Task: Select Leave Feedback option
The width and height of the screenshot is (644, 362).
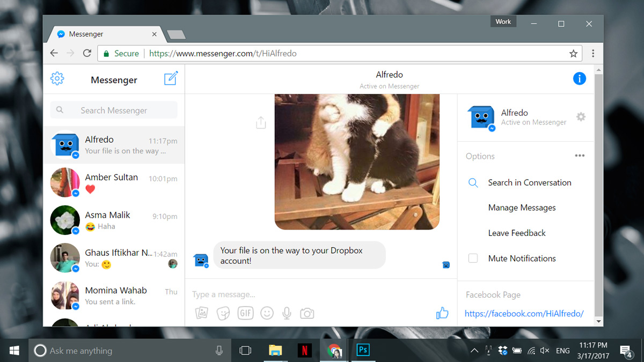Action: tap(517, 233)
